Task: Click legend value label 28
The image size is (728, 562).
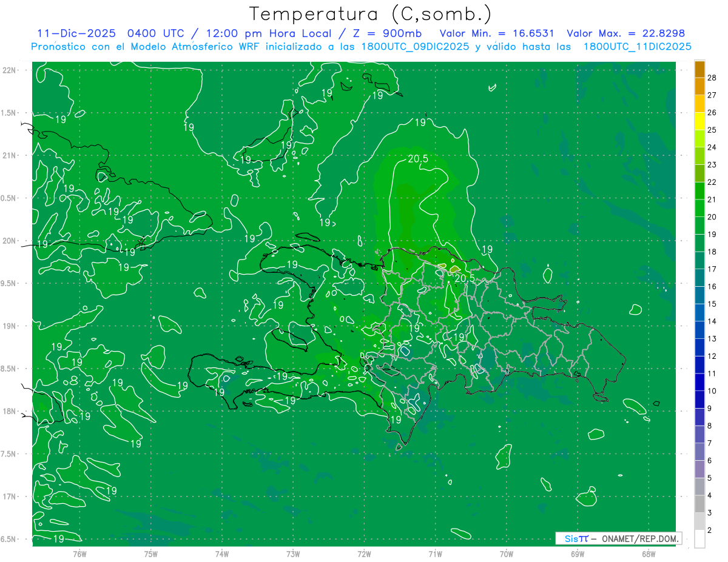Action: (x=712, y=78)
